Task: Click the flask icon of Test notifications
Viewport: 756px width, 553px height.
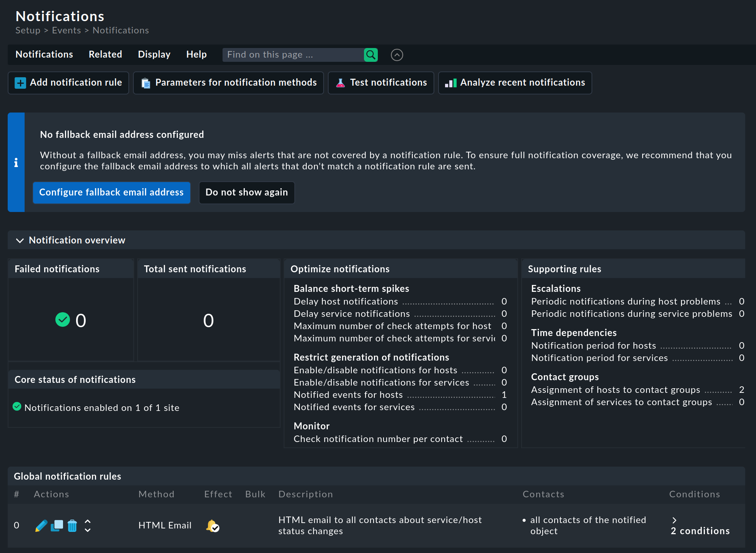Action: 340,83
